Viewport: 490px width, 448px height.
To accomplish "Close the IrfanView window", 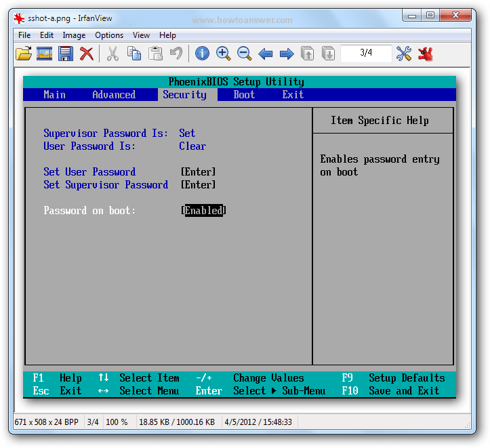I will click(455, 16).
